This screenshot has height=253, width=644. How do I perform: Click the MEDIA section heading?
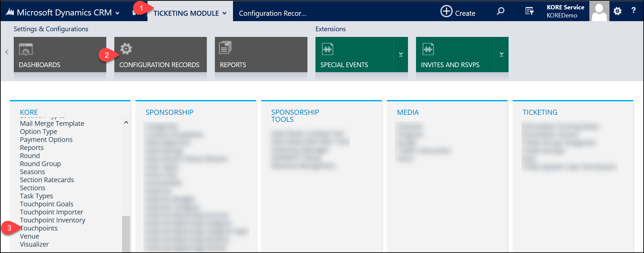point(408,112)
